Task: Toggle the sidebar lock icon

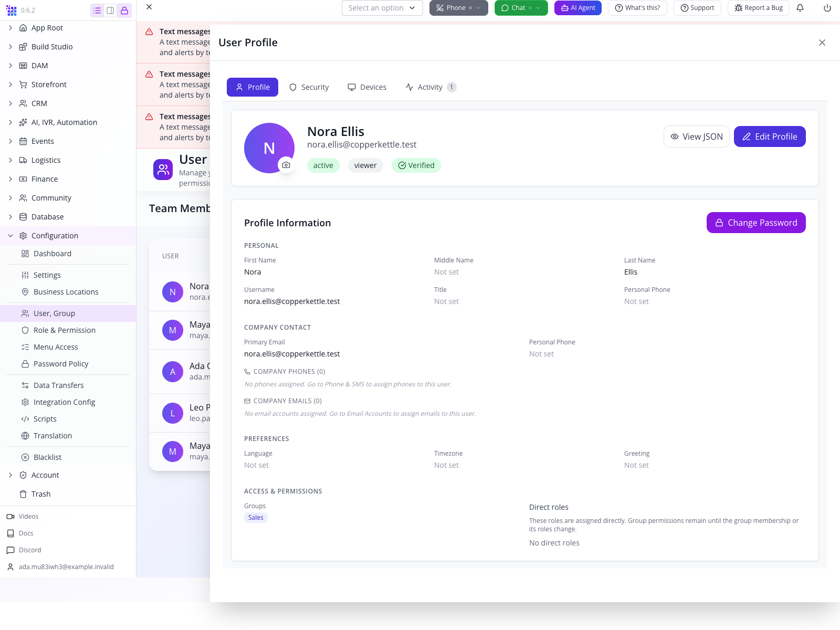Action: coord(124,10)
